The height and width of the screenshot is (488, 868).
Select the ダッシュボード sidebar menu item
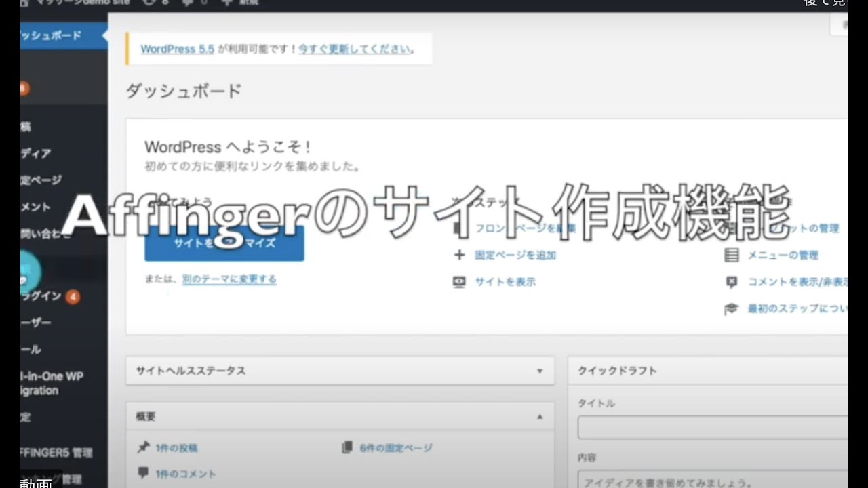tap(64, 35)
